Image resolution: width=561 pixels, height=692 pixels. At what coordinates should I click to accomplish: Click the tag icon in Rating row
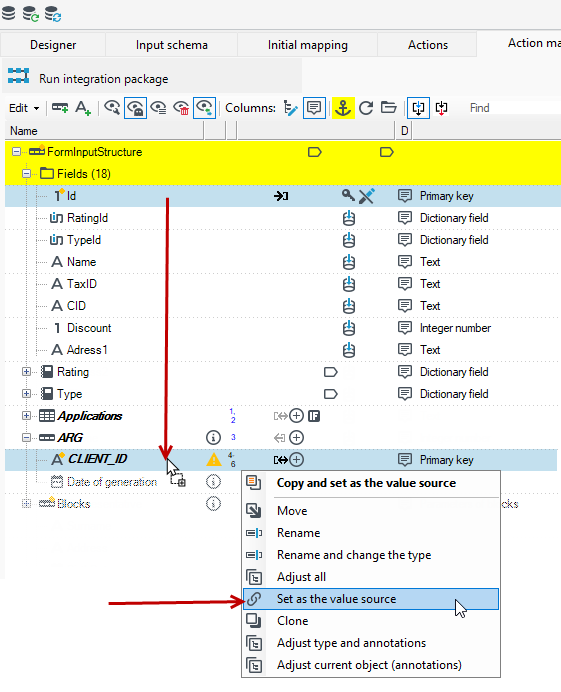pyautogui.click(x=331, y=372)
